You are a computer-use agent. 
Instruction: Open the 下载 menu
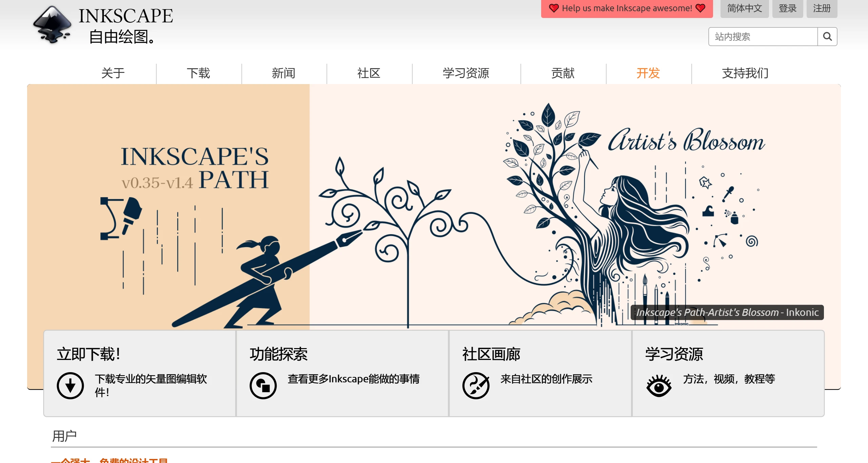tap(198, 73)
